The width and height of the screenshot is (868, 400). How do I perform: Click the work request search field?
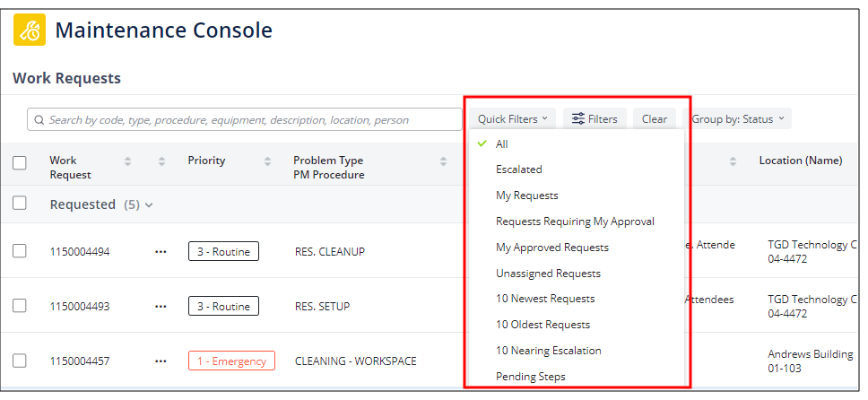click(x=251, y=119)
